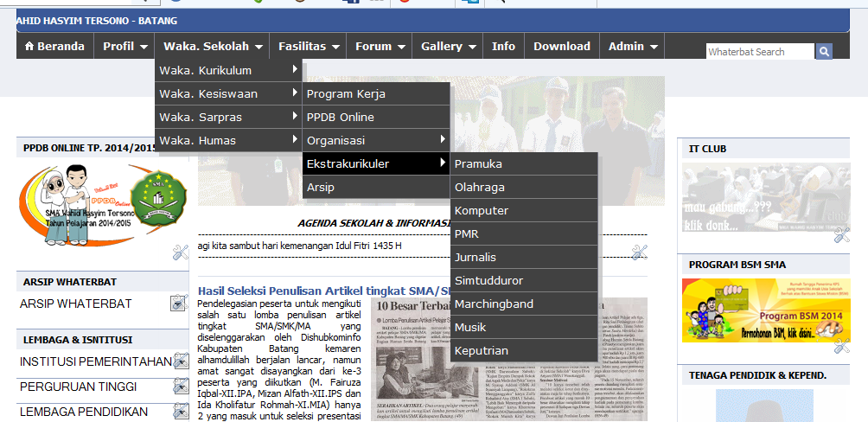868x422 pixels.
Task: Select PPDB Online menu entry
Action: coord(376,117)
